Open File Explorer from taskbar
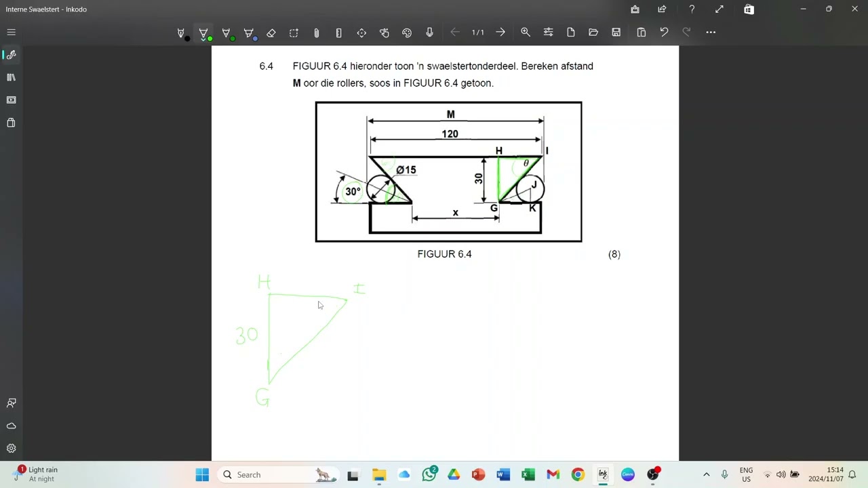Image resolution: width=868 pixels, height=488 pixels. tap(379, 475)
